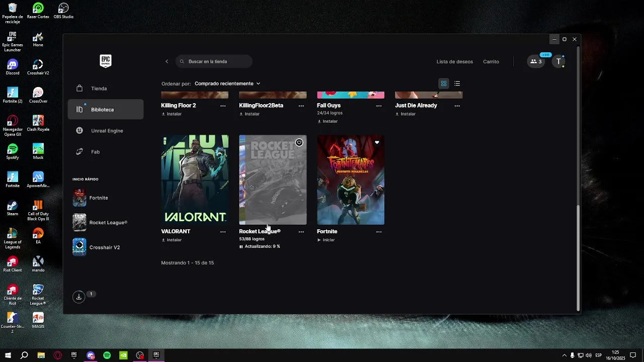Open EA desktop shortcut
The width and height of the screenshot is (644, 362).
[x=38, y=236]
